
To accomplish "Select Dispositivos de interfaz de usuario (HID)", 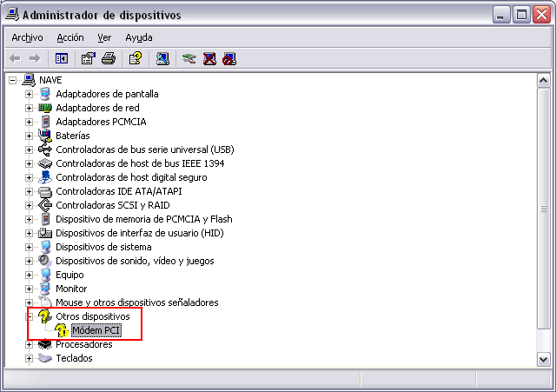I will pyautogui.click(x=139, y=233).
